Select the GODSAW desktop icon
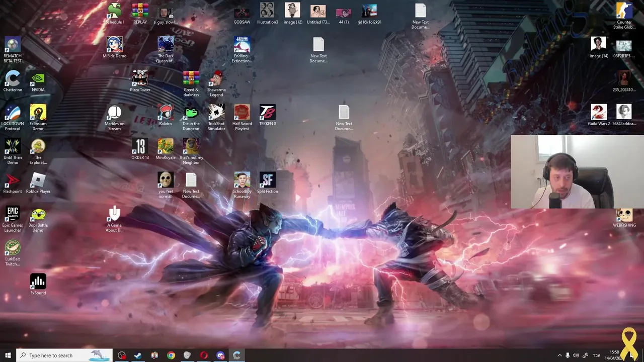Viewport: 644px width, 362px height. (242, 14)
